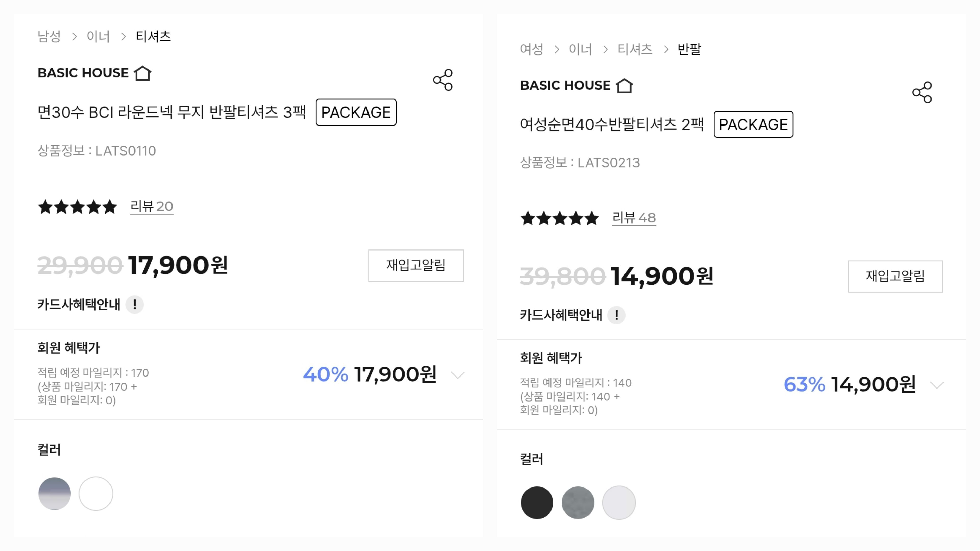Choose gray melange color swatch, right product

578,502
